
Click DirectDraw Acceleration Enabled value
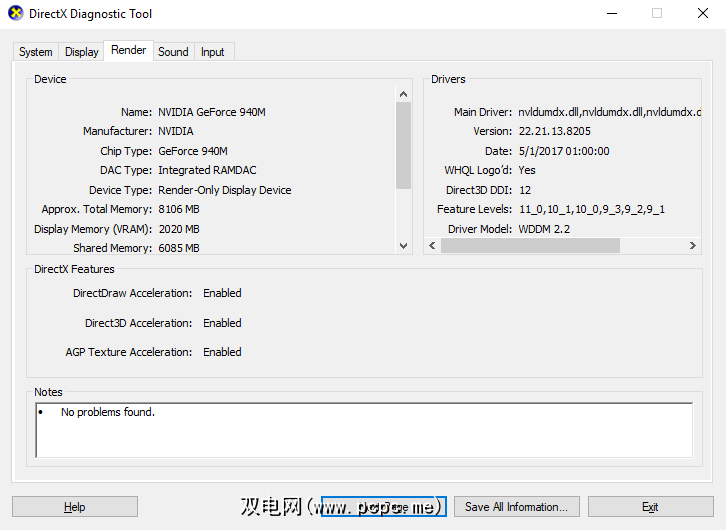(222, 293)
